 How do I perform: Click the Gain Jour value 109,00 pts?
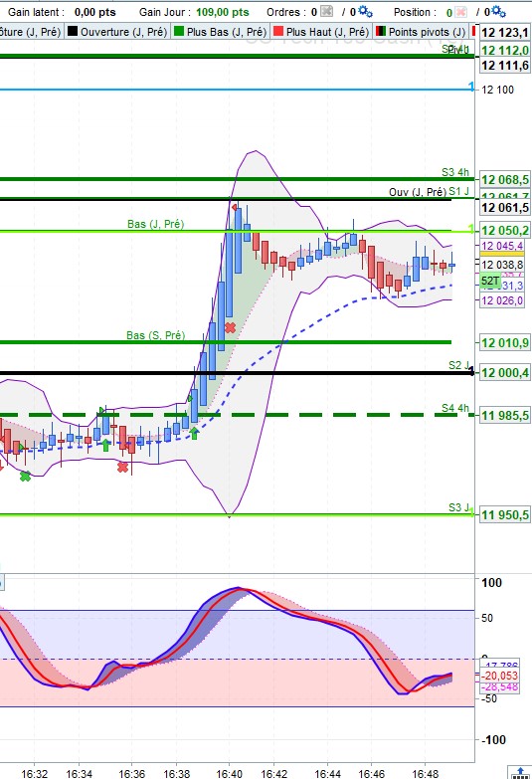[223, 12]
